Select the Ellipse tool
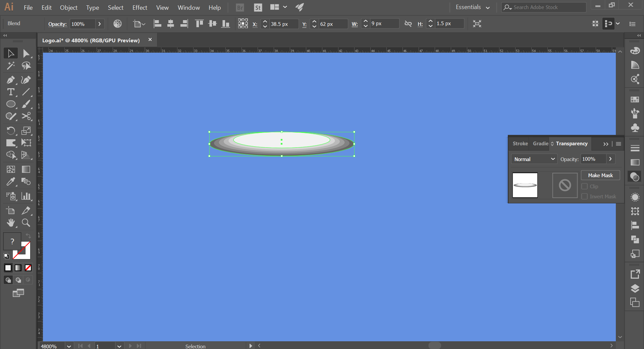The width and height of the screenshot is (644, 349). coord(11,104)
